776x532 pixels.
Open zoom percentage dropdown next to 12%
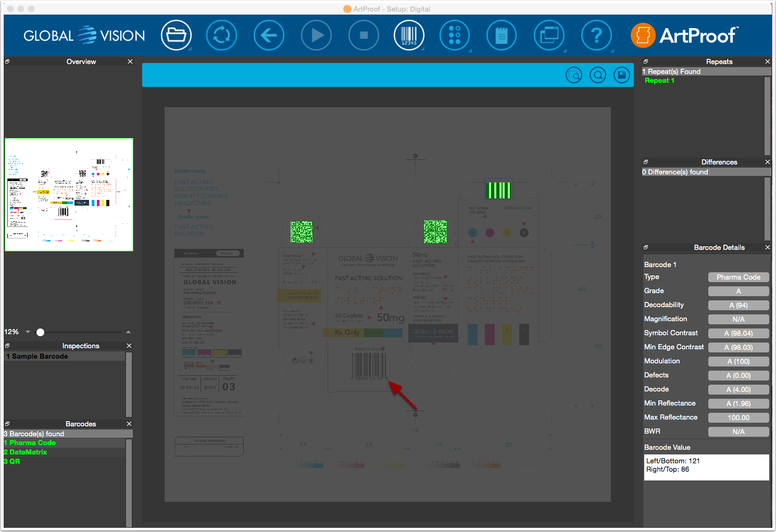[28, 332]
